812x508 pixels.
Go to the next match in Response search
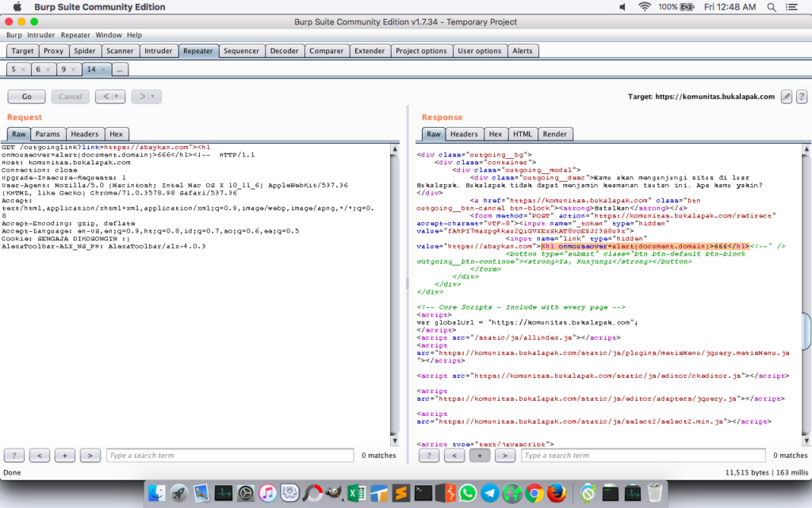tap(505, 456)
